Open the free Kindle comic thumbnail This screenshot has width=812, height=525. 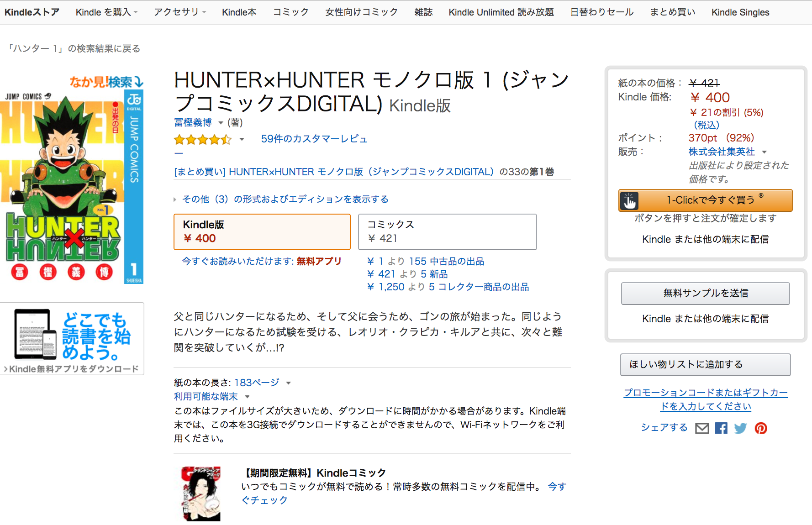(201, 494)
